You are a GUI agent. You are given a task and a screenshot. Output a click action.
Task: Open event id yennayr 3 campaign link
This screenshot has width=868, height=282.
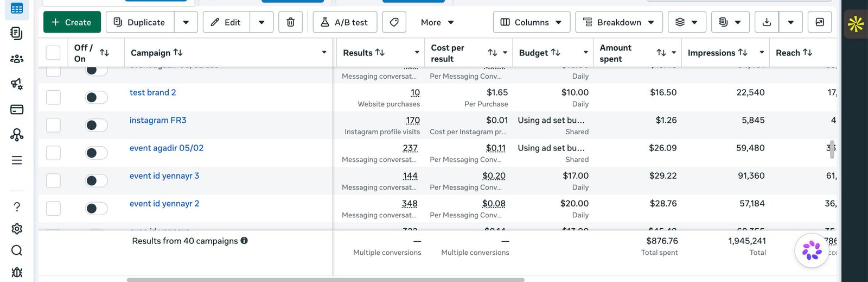(x=164, y=176)
